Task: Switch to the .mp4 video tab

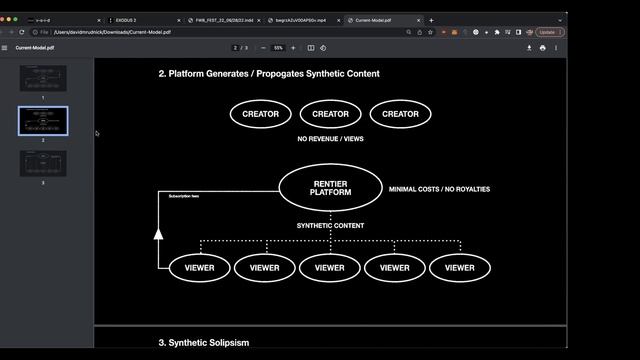Action: (x=303, y=20)
